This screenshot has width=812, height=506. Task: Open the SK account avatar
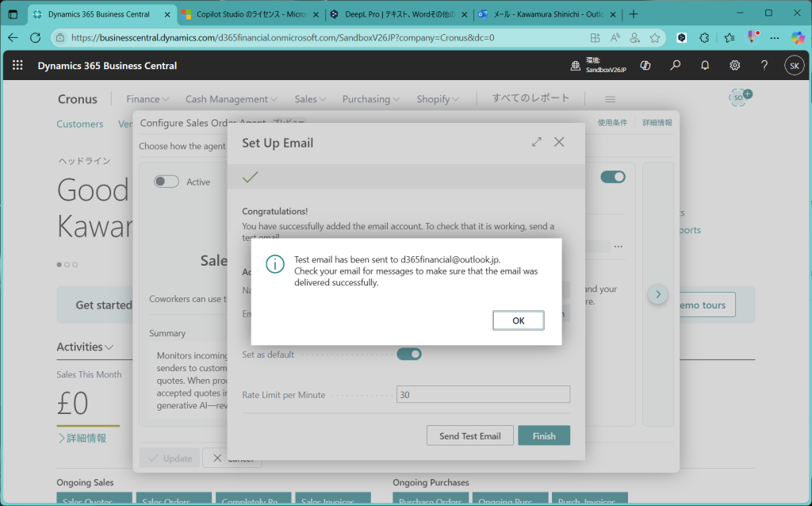pos(795,66)
